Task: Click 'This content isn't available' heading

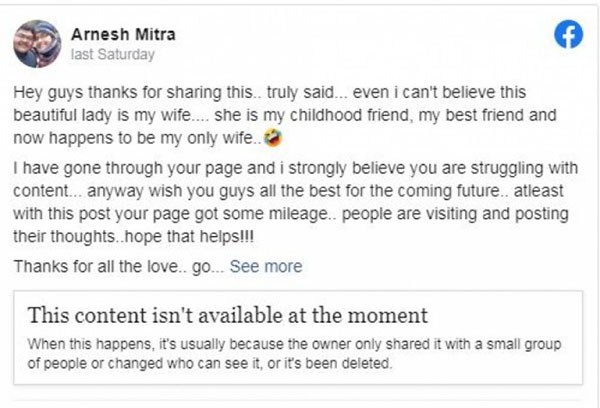Action: click(x=228, y=316)
